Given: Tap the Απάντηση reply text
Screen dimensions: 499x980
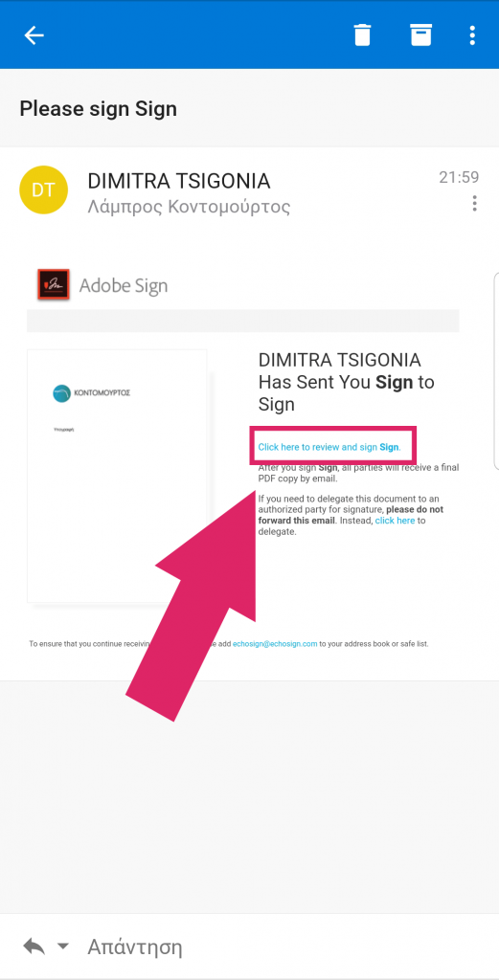Looking at the screenshot, I should click(135, 947).
